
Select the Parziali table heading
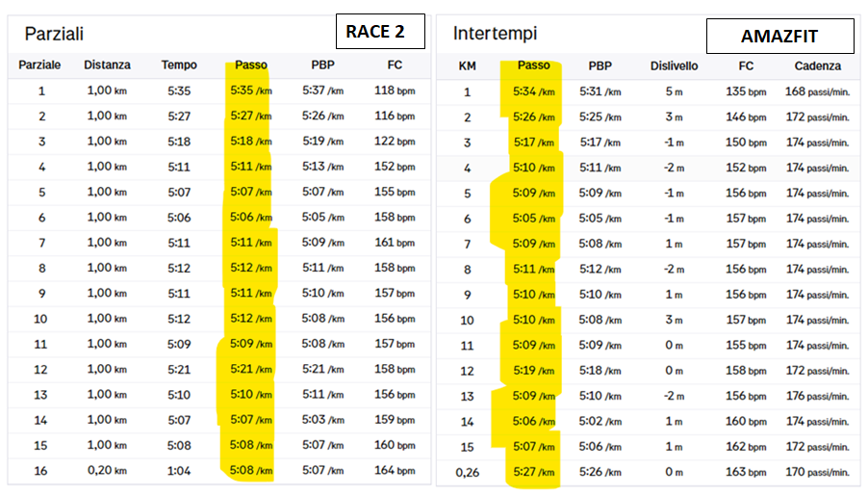[x=54, y=34]
